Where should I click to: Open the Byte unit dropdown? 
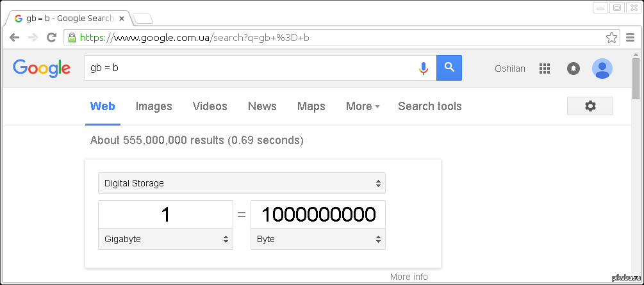pyautogui.click(x=318, y=239)
